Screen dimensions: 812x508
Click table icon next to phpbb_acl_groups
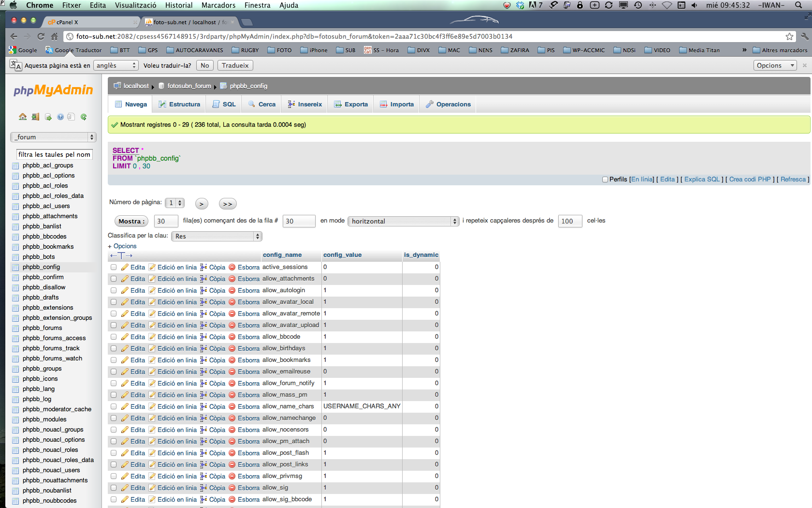click(x=16, y=165)
